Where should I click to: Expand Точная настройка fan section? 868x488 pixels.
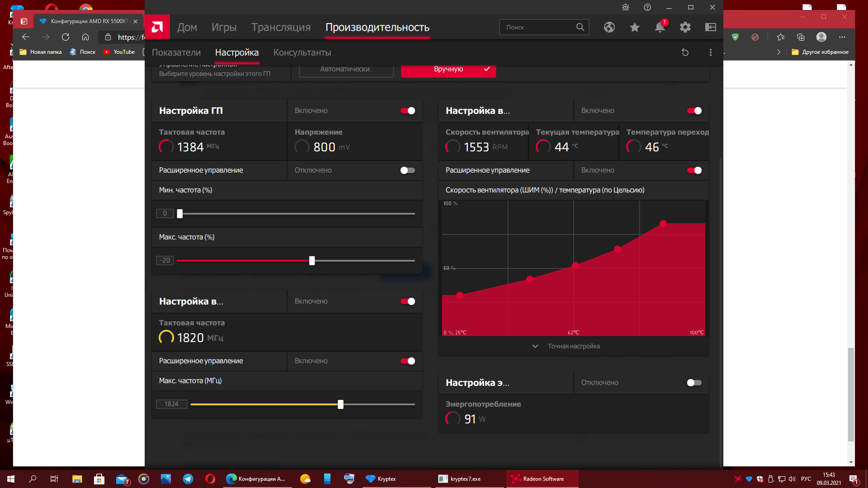pos(566,346)
